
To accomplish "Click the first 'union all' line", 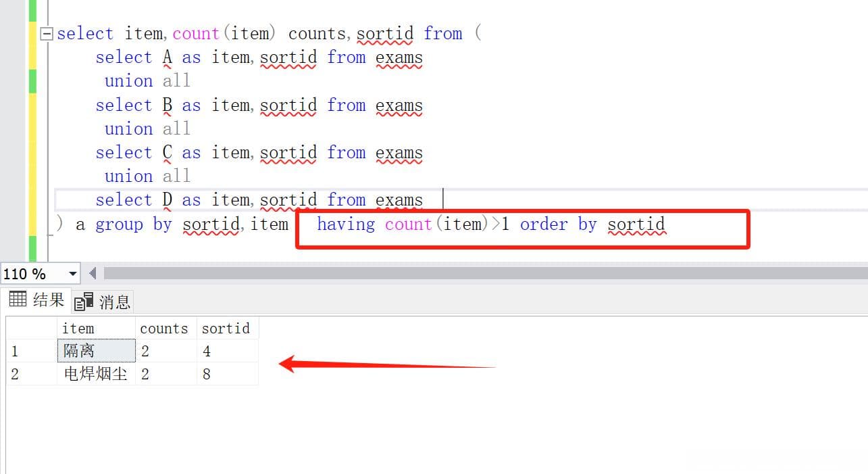I will point(147,81).
